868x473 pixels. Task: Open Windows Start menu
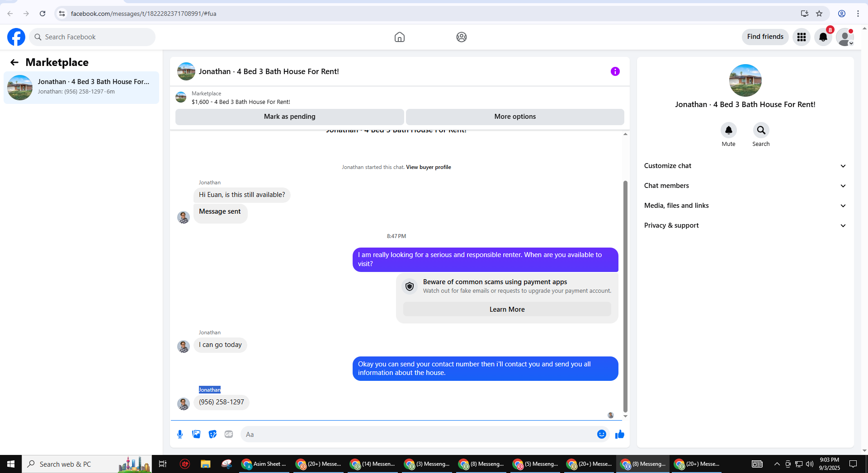(x=11, y=464)
